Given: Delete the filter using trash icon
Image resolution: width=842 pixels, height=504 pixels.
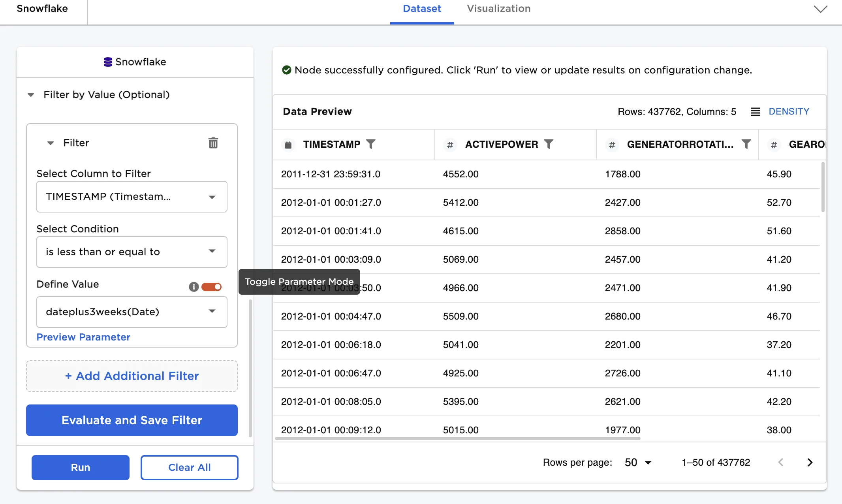Looking at the screenshot, I should click(x=213, y=143).
